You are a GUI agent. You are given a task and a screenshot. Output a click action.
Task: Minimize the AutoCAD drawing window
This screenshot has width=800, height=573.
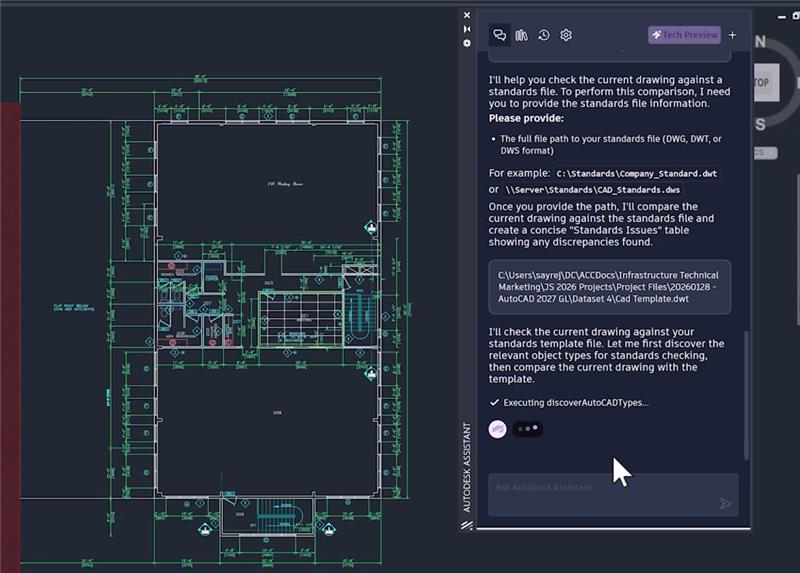coord(782,17)
